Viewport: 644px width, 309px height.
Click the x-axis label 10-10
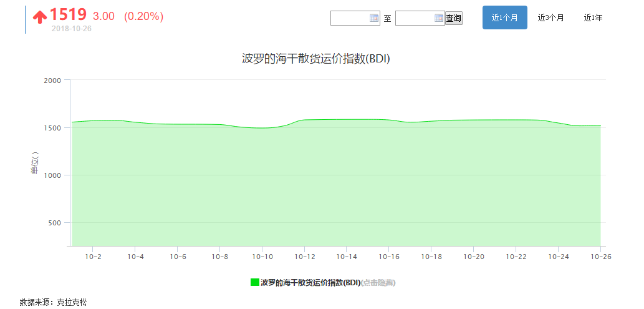click(262, 257)
